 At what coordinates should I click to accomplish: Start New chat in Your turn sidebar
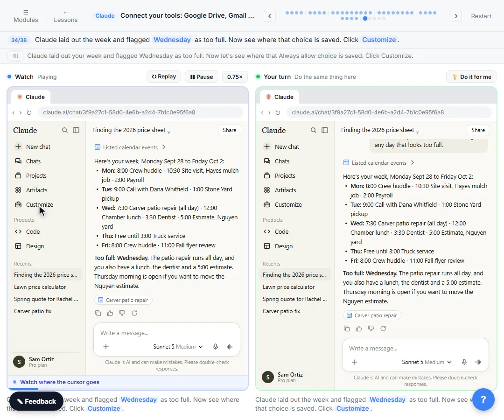click(x=287, y=147)
